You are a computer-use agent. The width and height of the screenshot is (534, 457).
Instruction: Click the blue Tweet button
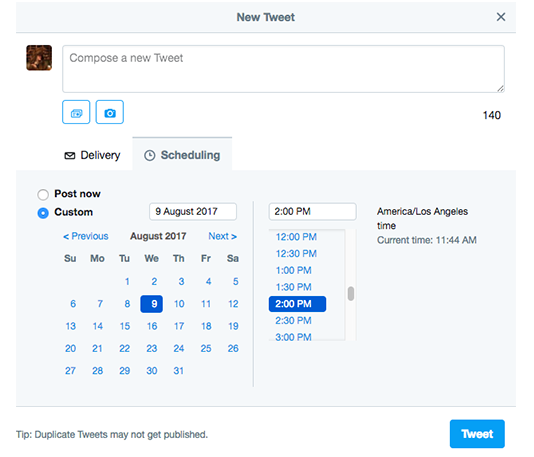click(477, 434)
